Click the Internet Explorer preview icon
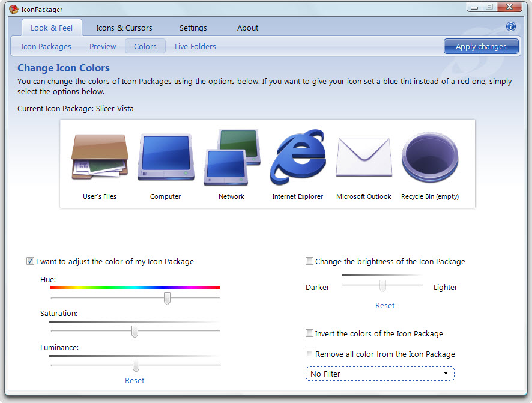The height and width of the screenshot is (403, 532). (298, 157)
